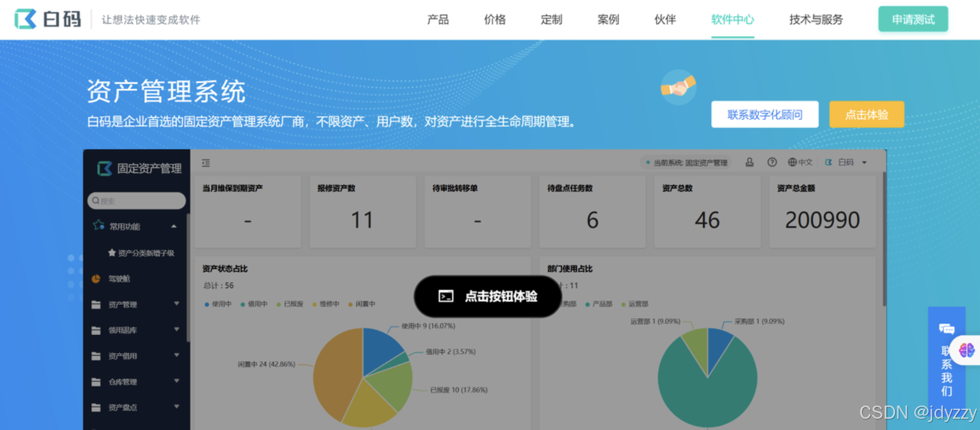The height and width of the screenshot is (430, 980).
Task: Collapse the sidebar with the menu fold icon
Action: pos(206,163)
